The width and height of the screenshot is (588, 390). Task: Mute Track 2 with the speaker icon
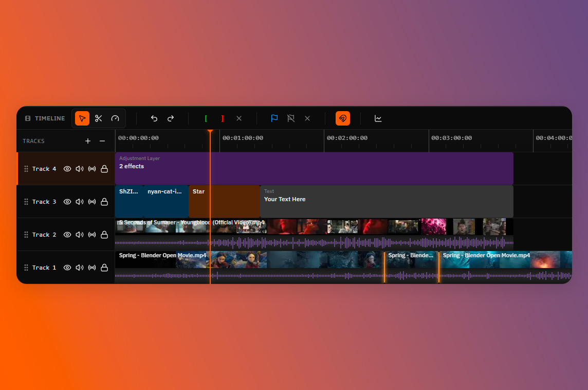pos(80,235)
